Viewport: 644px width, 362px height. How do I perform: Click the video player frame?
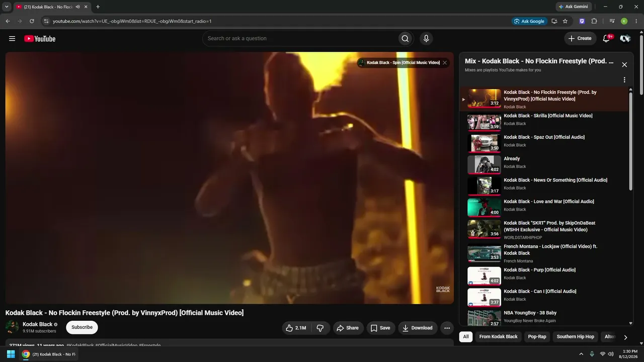[x=229, y=178]
